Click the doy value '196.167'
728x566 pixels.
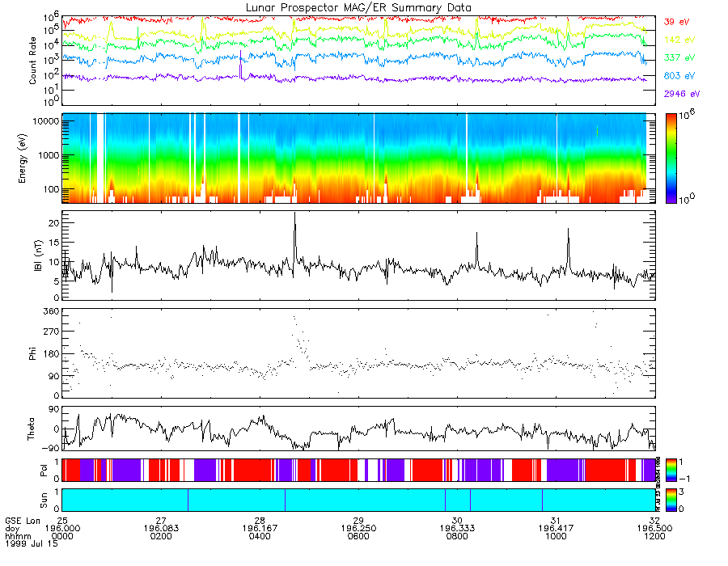coord(260,529)
